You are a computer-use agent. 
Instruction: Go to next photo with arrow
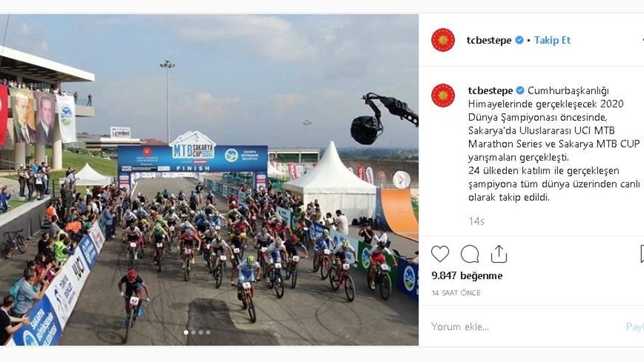pos(401,179)
